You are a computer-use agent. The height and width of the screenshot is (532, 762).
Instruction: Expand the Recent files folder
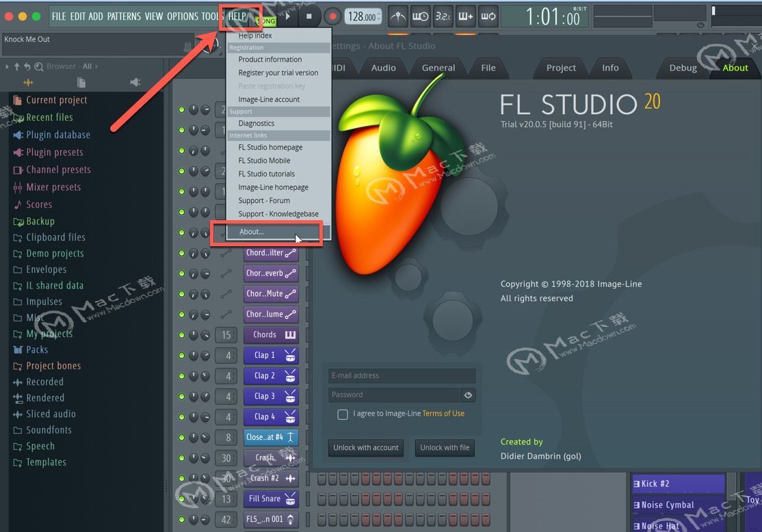click(x=43, y=118)
